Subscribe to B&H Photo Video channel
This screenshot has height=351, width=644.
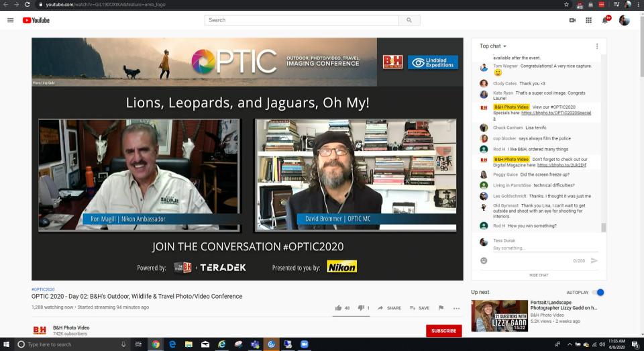click(x=443, y=331)
